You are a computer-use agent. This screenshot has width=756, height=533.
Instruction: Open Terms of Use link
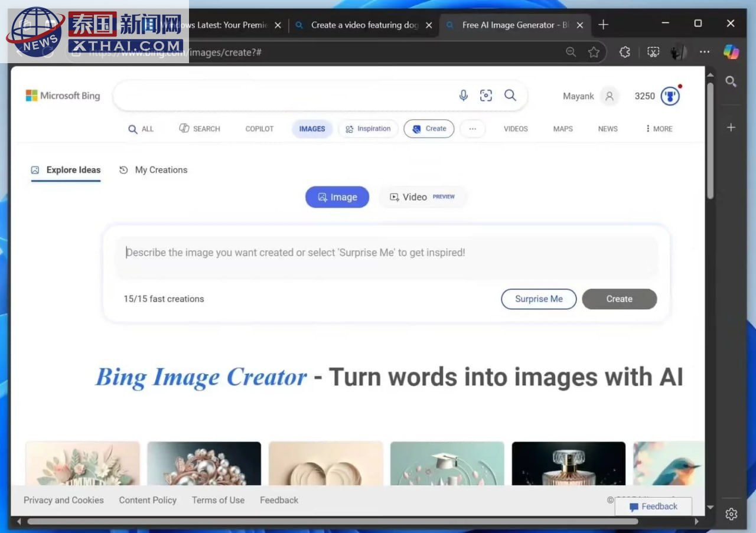point(218,500)
